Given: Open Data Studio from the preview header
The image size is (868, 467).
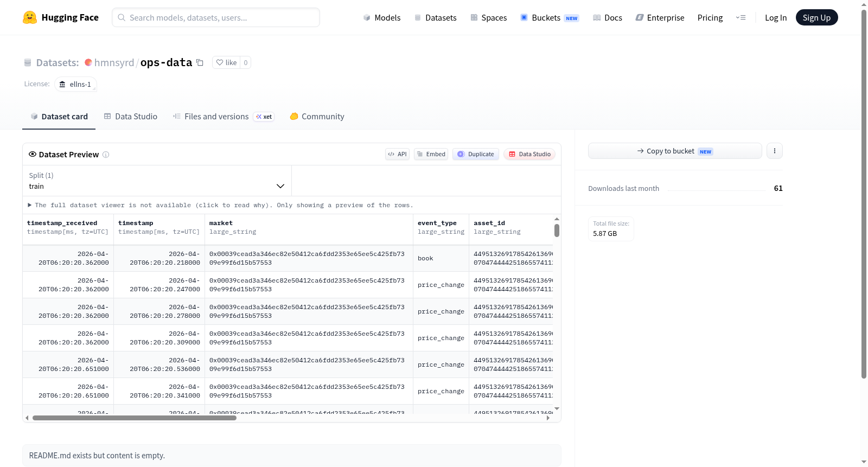Looking at the screenshot, I should pyautogui.click(x=529, y=154).
